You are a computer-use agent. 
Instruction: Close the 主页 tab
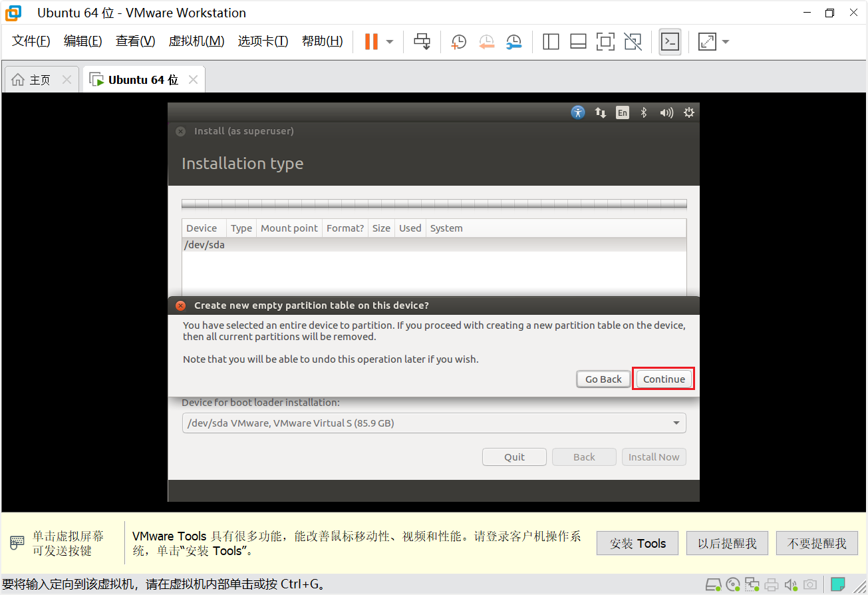click(x=67, y=80)
